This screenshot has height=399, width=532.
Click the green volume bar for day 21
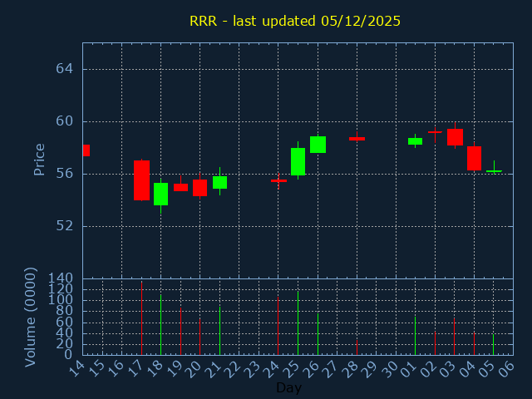(219, 331)
